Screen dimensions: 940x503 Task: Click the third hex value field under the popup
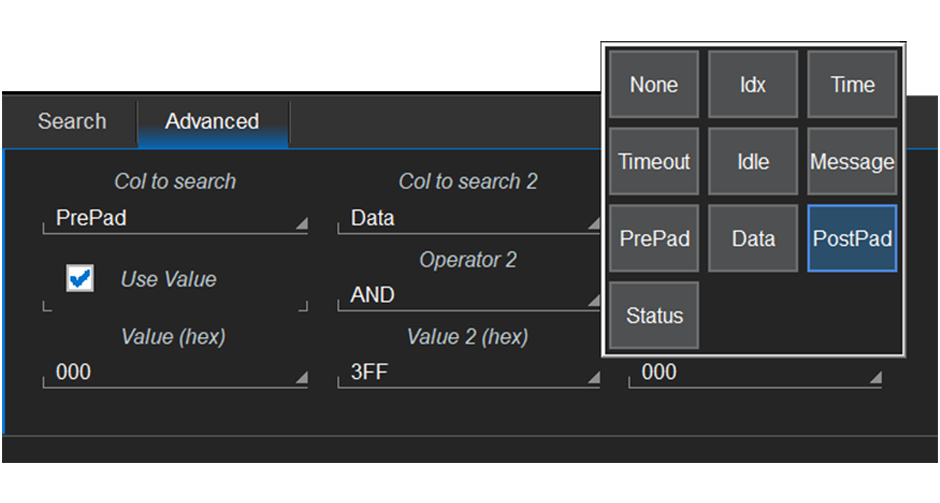[x=755, y=373]
